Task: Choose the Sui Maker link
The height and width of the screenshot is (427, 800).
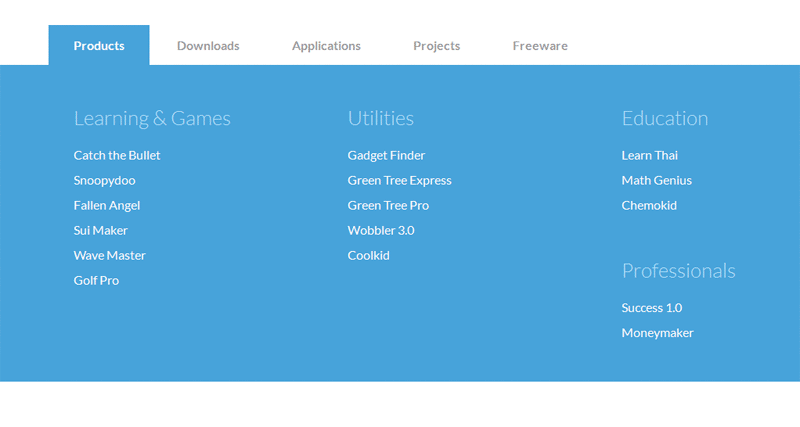Action: pyautogui.click(x=101, y=230)
